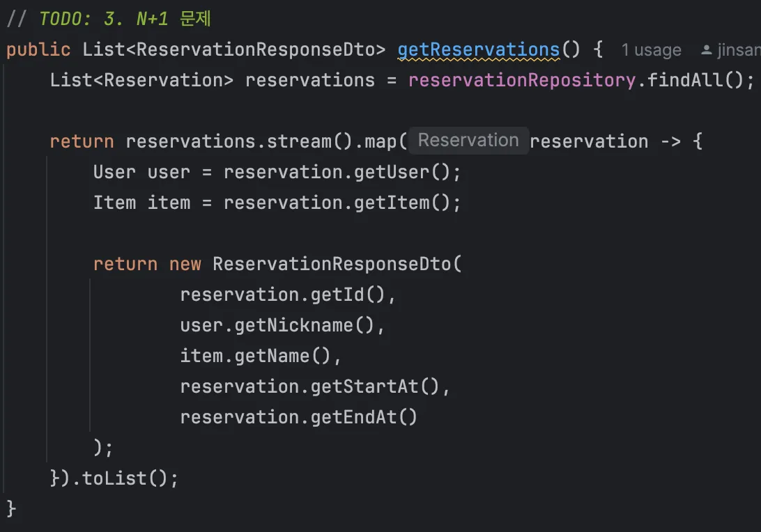Screen dimensions: 761x532
Task: Click the public keyword
Action: point(38,49)
